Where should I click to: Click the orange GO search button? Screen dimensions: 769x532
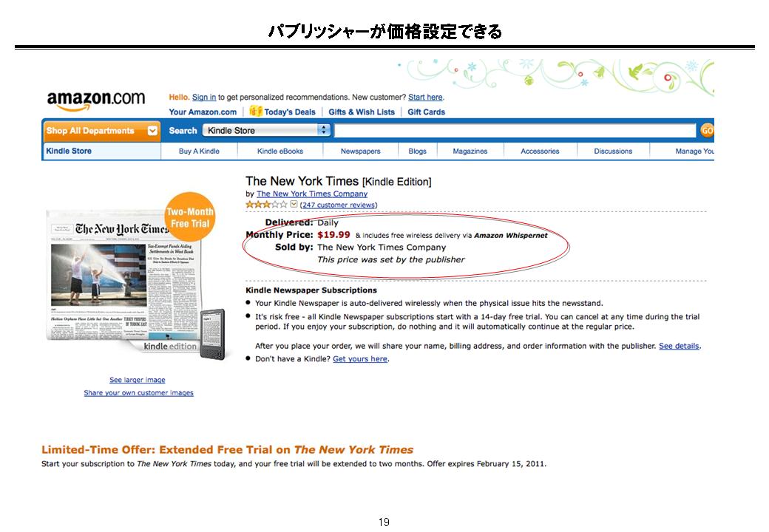pos(707,130)
